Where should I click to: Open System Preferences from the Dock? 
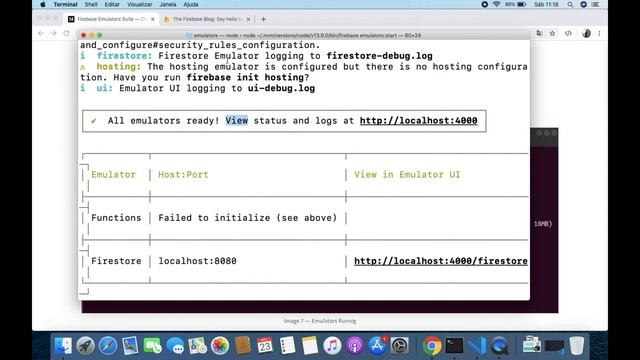400,346
